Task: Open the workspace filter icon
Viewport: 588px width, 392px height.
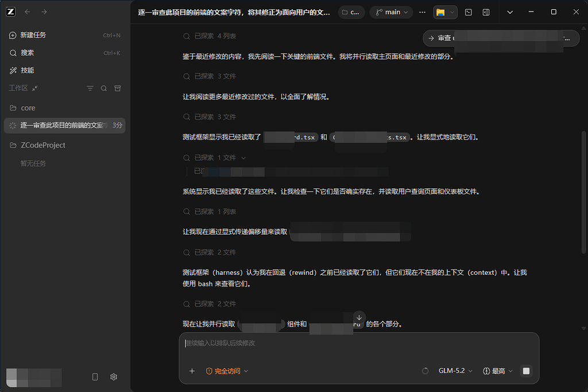Action: pos(90,89)
